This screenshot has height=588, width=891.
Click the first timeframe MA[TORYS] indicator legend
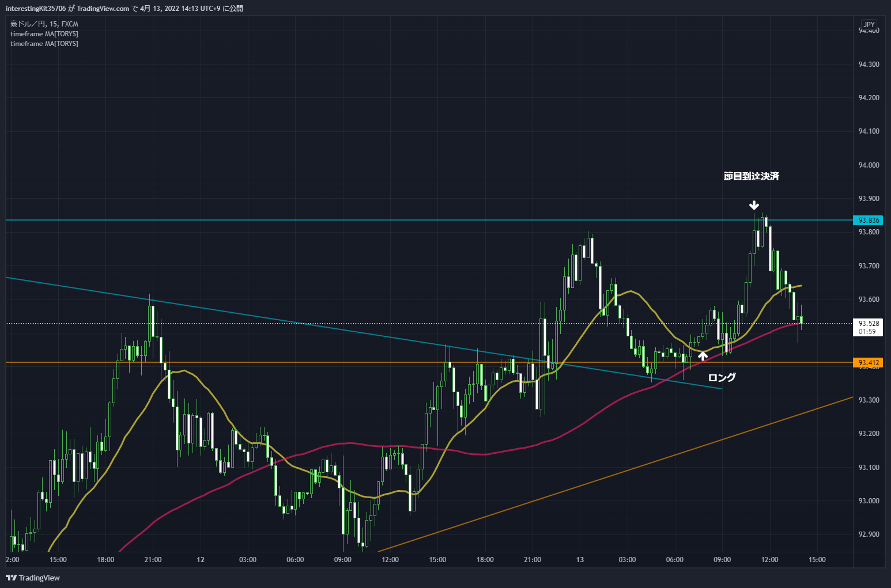pos(44,34)
